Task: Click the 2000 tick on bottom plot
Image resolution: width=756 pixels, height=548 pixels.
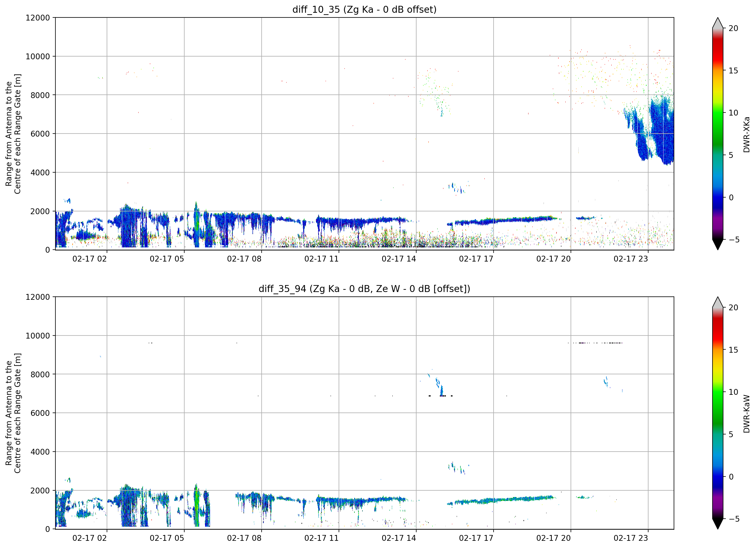Action: click(40, 490)
